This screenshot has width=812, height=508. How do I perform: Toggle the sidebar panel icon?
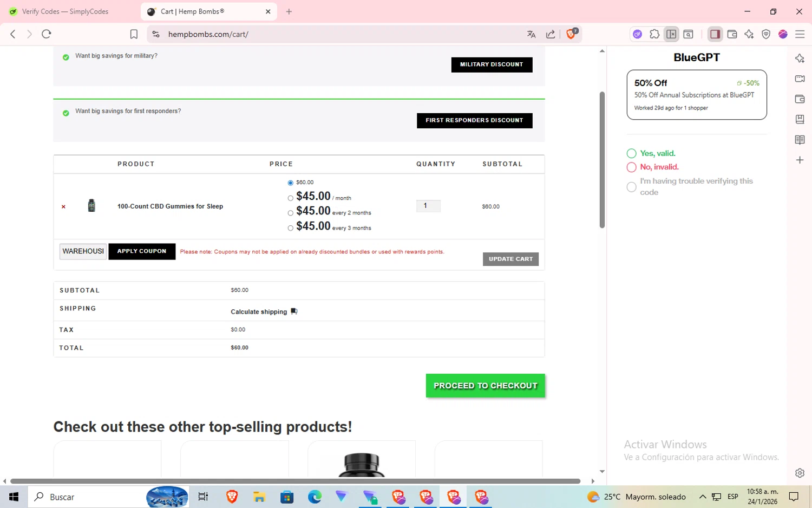715,34
